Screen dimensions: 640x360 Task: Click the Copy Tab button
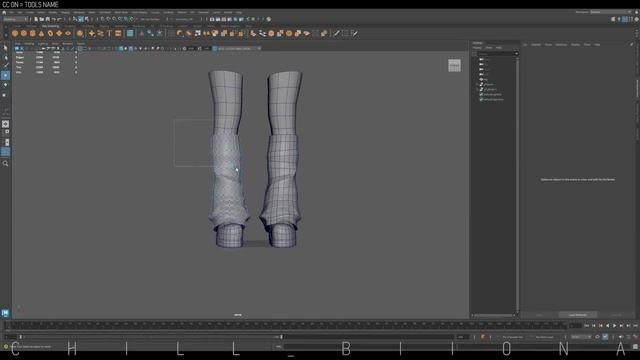tap(616, 315)
